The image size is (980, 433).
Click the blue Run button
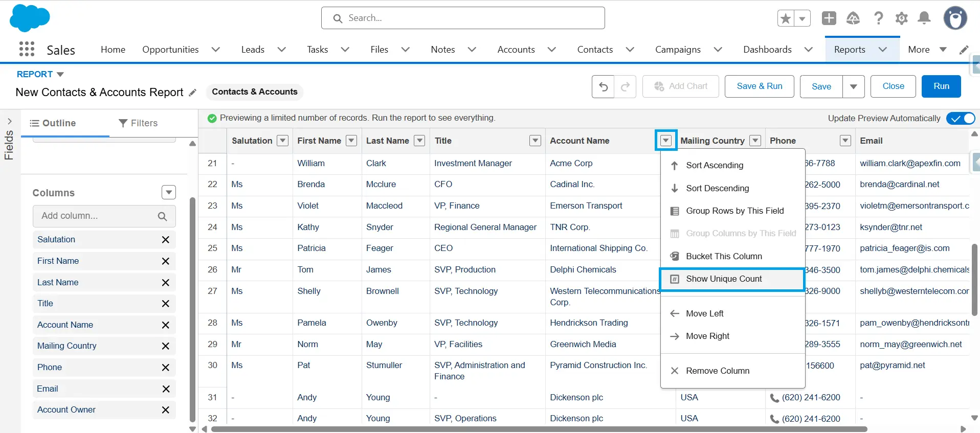click(941, 86)
